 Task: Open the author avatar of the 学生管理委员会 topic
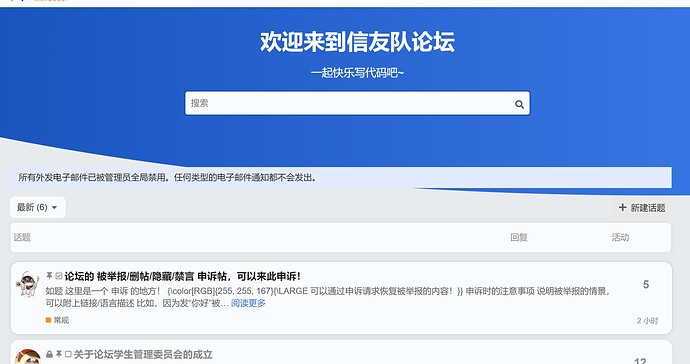[28, 357]
